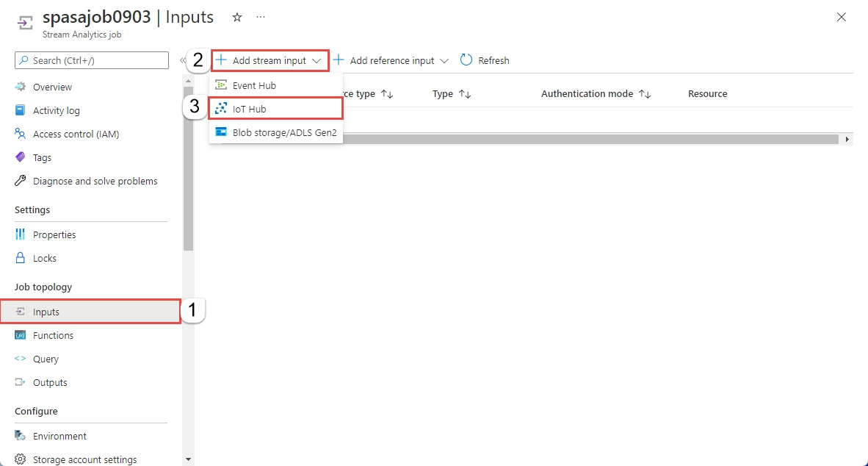
Task: Click the resource search box
Action: point(91,60)
